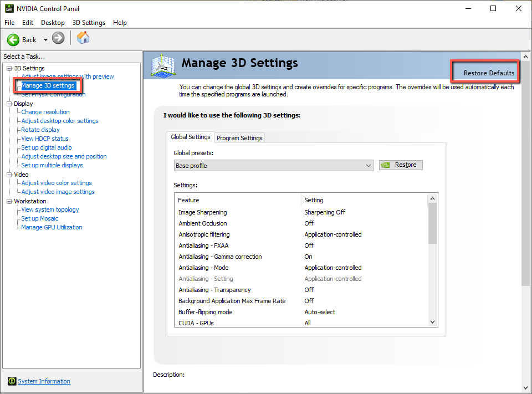
Task: Open the Desktop menu
Action: click(53, 23)
